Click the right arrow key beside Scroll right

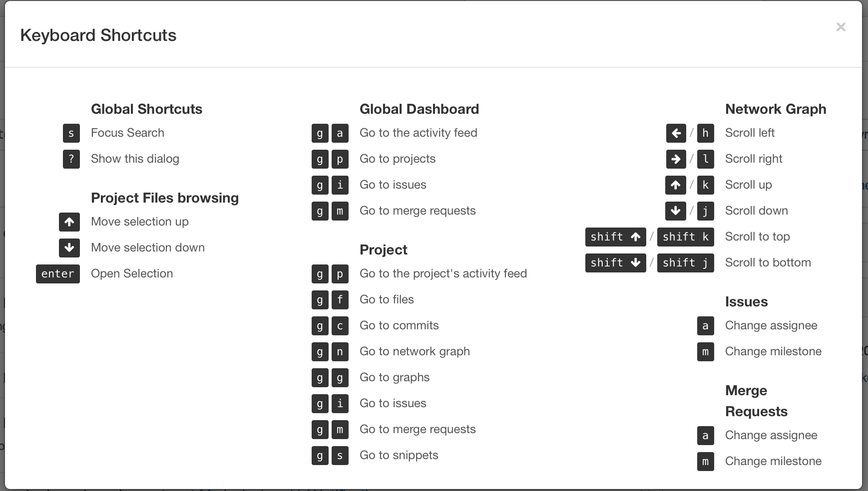pos(676,159)
